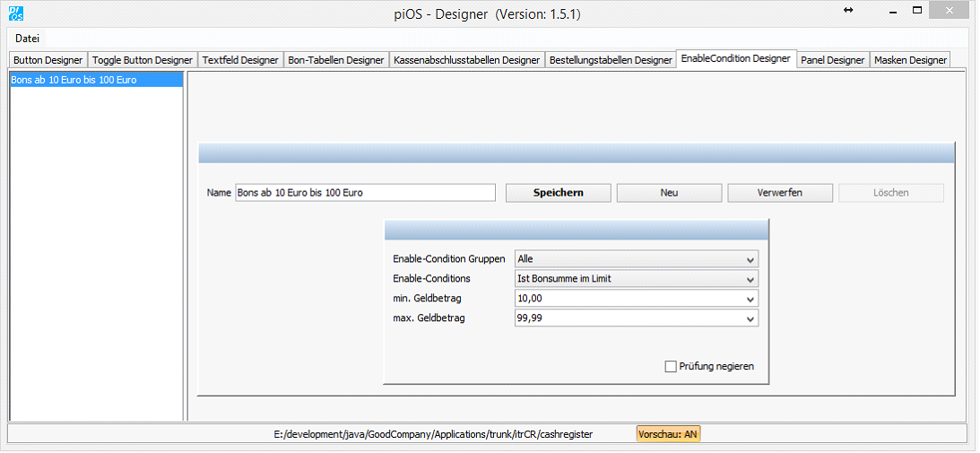Switch to the Panel Designer tab
The image size is (980, 453).
[833, 60]
